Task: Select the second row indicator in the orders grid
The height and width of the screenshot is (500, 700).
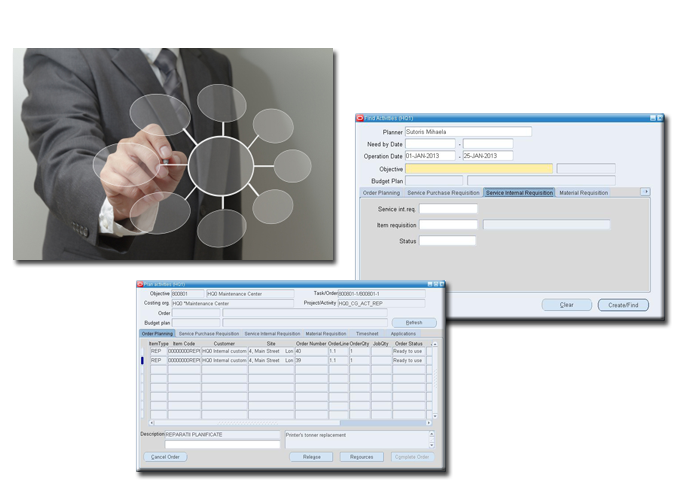Action: pyautogui.click(x=141, y=360)
